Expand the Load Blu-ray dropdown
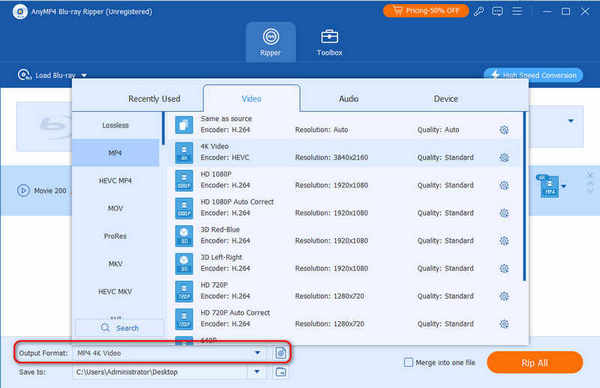600x388 pixels. pos(84,75)
